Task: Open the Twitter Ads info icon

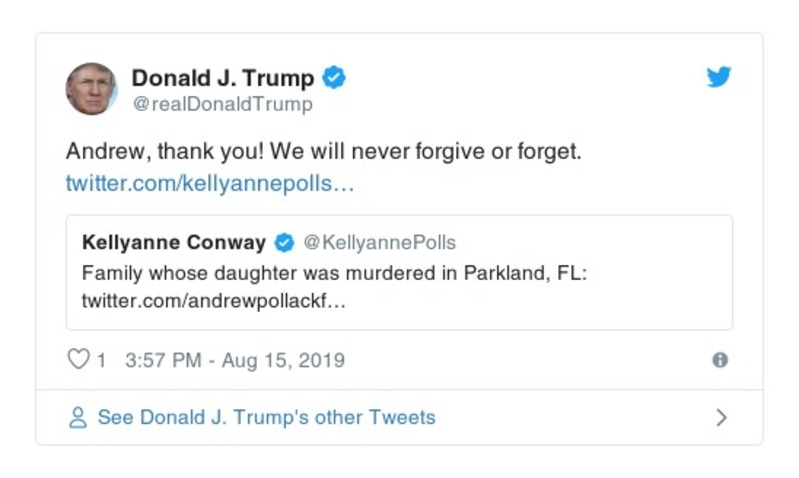Action: [x=719, y=361]
